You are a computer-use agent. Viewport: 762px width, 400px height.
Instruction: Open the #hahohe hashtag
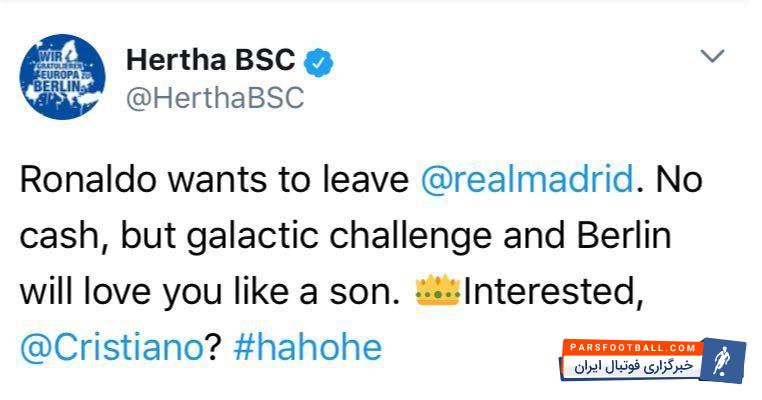point(308,346)
